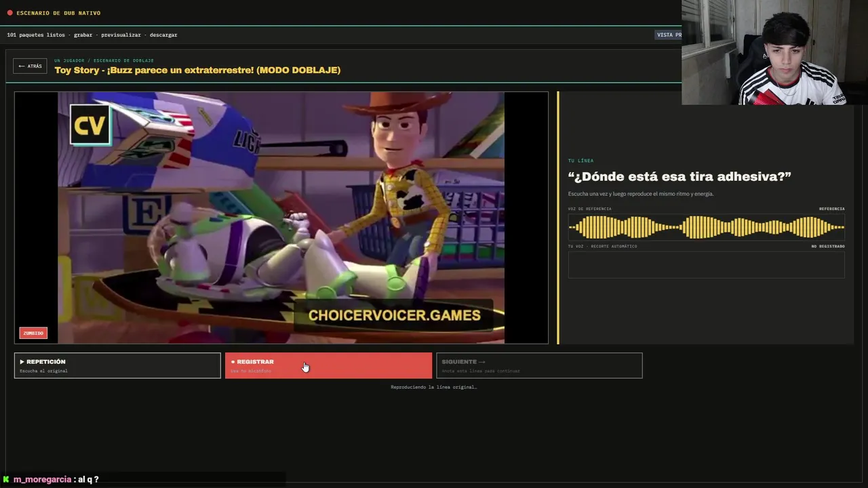Click the 'TU LÍNEA' label
Image resolution: width=868 pixels, height=488 pixels.
580,161
